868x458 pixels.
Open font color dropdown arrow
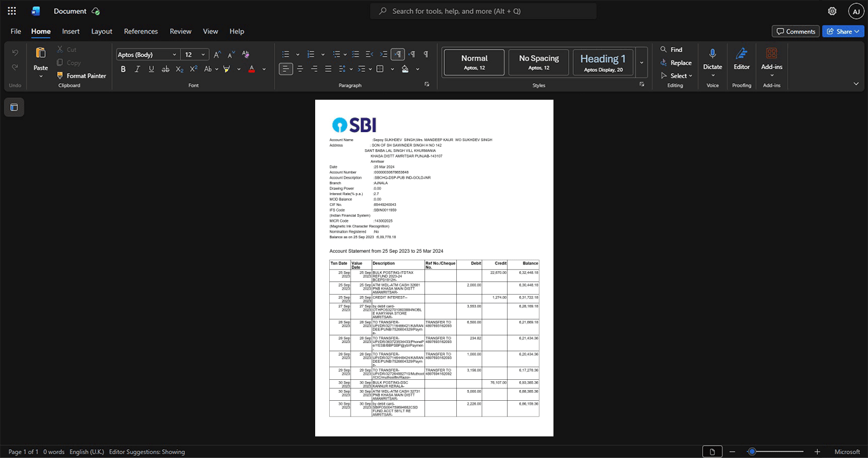click(264, 69)
